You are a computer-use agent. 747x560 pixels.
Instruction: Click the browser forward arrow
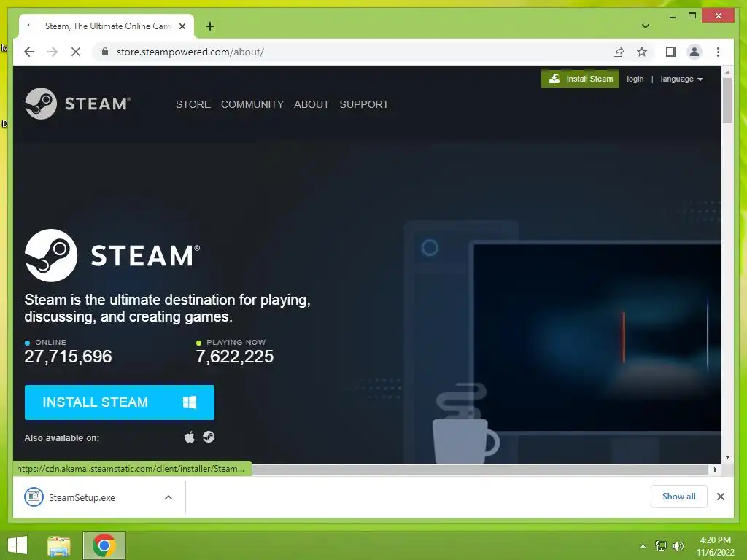click(53, 52)
